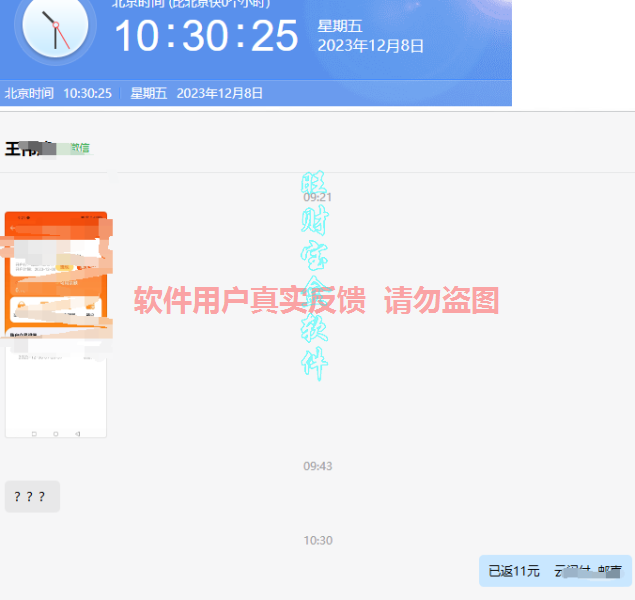
Task: Click 2023年12月8日 in the blue header
Action: [370, 46]
